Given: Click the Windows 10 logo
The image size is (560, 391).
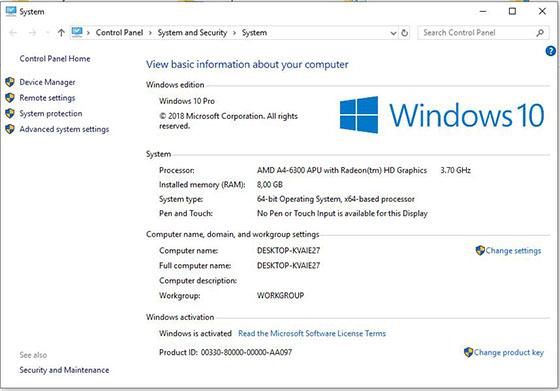Looking at the screenshot, I should pos(442,115).
